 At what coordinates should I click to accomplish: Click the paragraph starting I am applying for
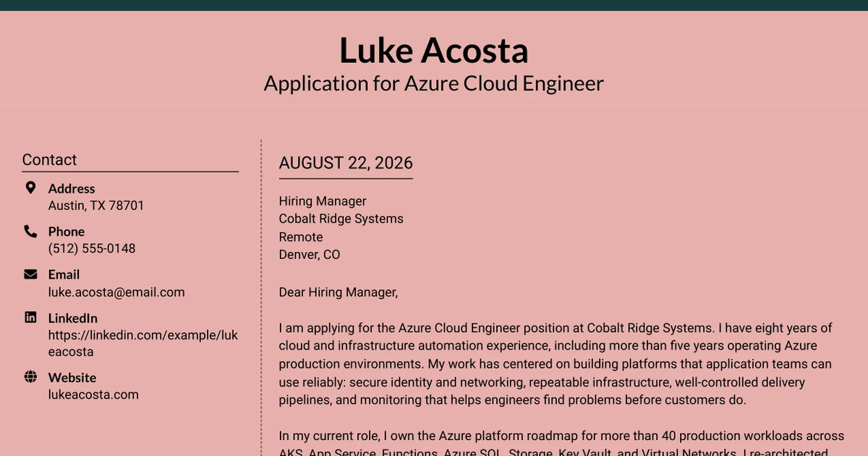point(556,363)
